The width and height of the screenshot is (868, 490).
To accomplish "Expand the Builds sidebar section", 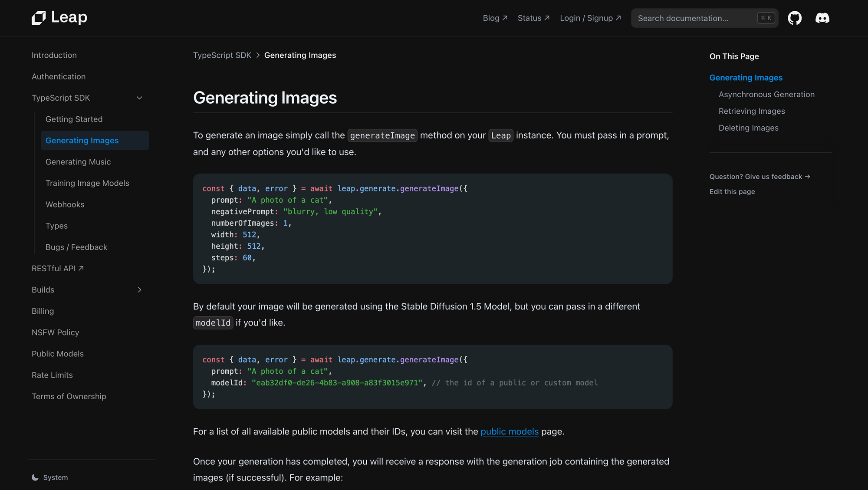I will pos(139,290).
